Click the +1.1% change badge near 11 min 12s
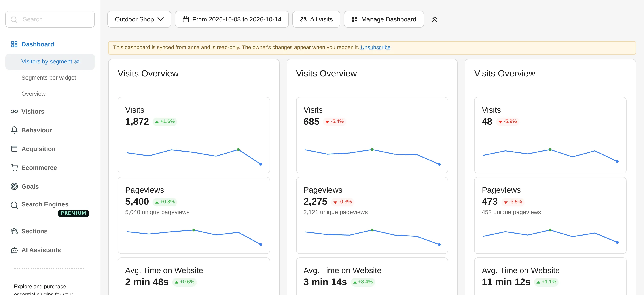Viewport: 644px width, 295px height. pos(546,282)
